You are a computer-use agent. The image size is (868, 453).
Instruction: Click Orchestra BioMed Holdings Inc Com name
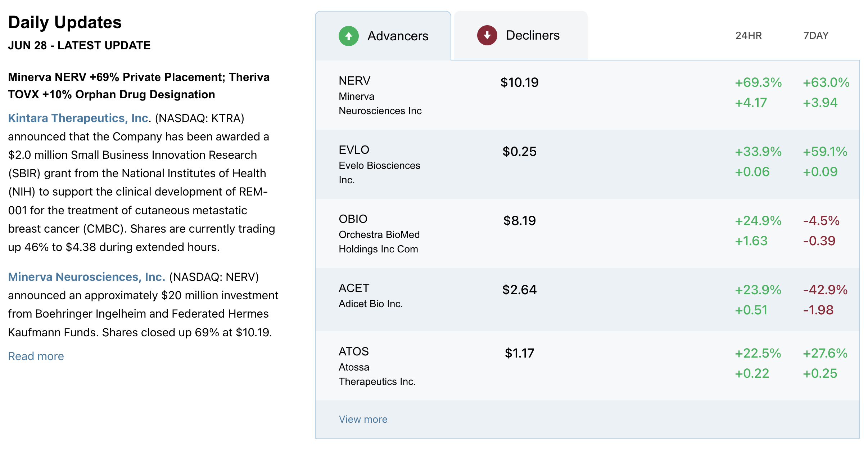[x=379, y=242]
